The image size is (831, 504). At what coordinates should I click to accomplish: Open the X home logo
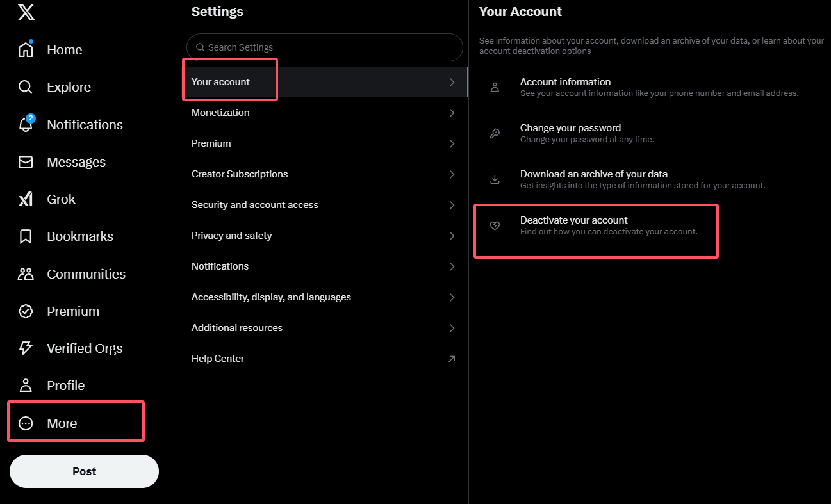click(x=26, y=12)
